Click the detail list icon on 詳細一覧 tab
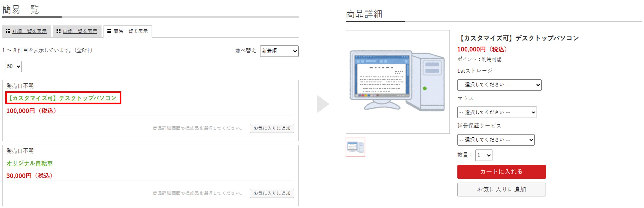 [x=8, y=31]
